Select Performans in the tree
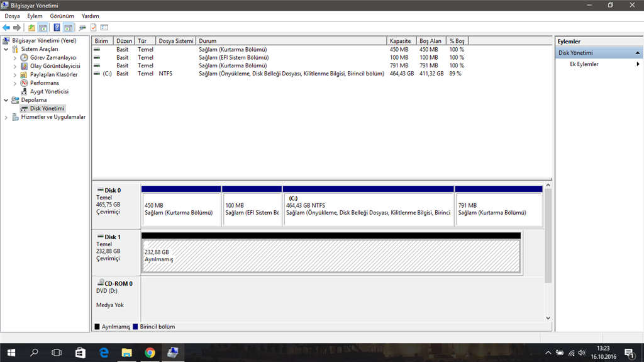The width and height of the screenshot is (644, 362). tap(45, 83)
